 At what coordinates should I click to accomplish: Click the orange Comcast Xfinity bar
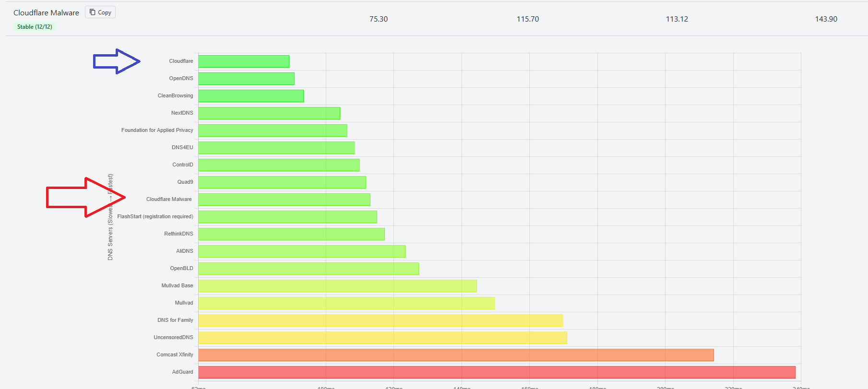coord(456,355)
